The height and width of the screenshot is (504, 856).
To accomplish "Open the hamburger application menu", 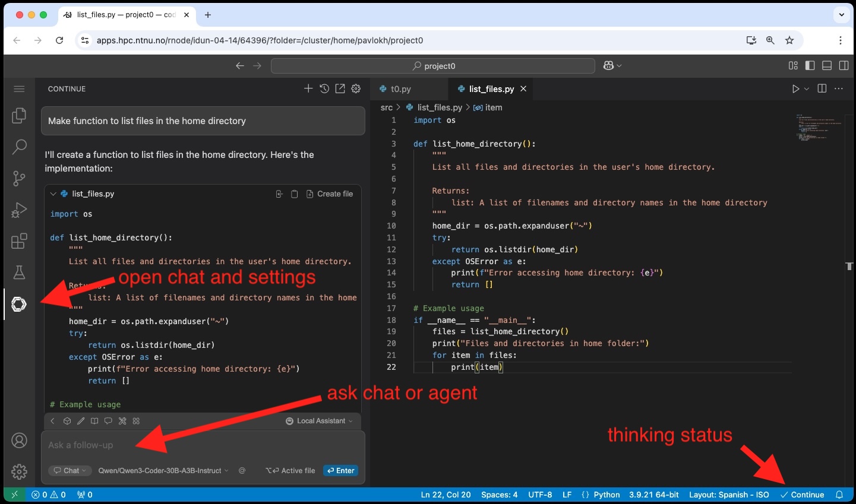I will click(x=19, y=89).
